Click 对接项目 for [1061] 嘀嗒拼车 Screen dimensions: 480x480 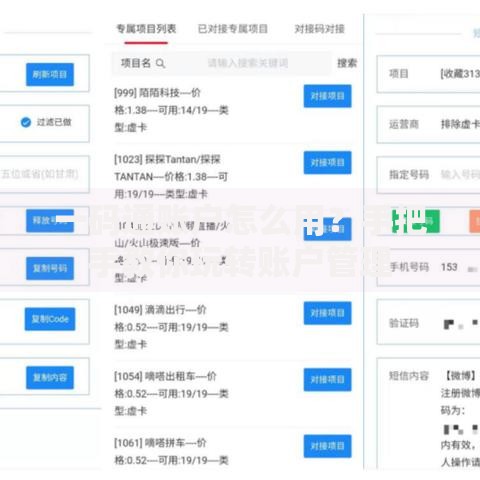(x=327, y=446)
